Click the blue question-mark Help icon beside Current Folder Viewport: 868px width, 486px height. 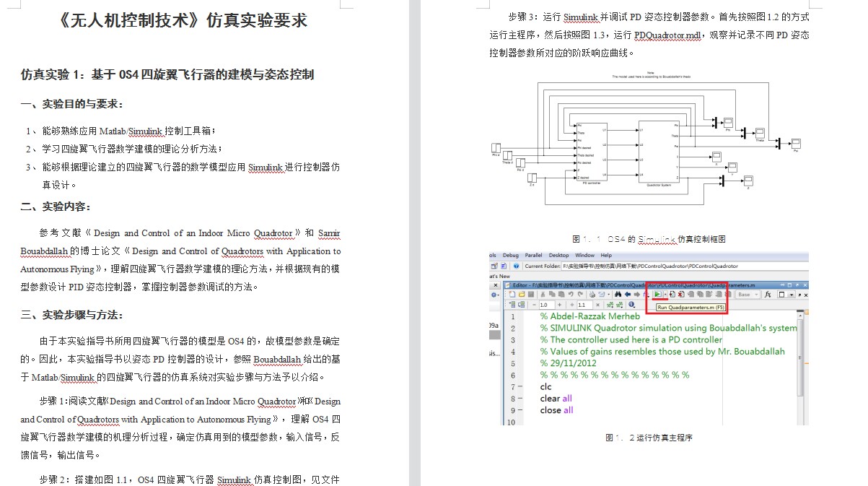point(516,266)
